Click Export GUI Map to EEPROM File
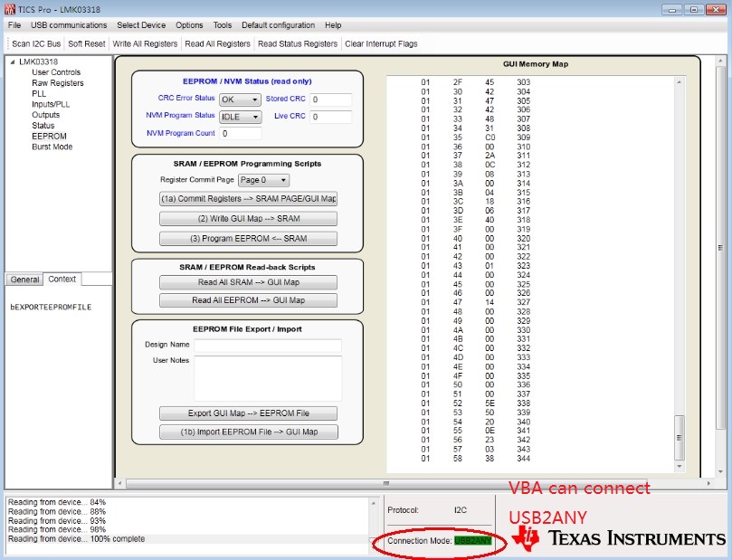732x560 pixels. [248, 413]
